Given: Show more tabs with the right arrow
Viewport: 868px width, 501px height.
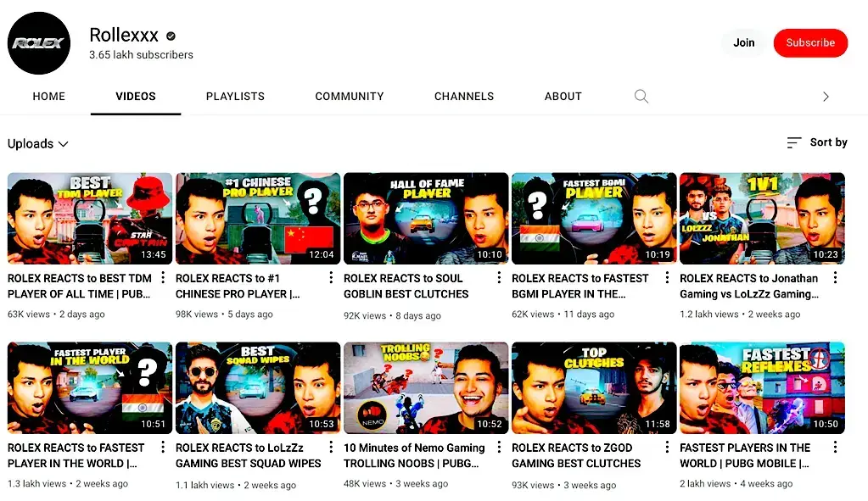Looking at the screenshot, I should point(826,97).
